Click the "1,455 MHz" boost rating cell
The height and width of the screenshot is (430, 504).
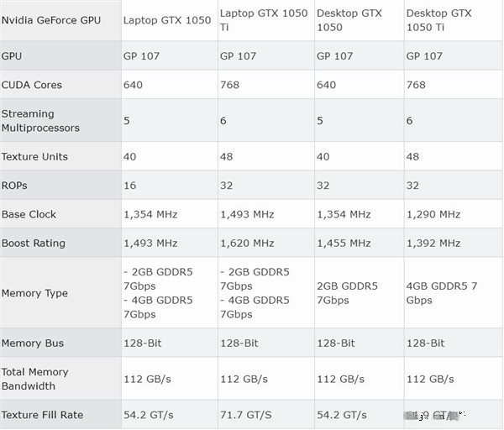point(344,244)
